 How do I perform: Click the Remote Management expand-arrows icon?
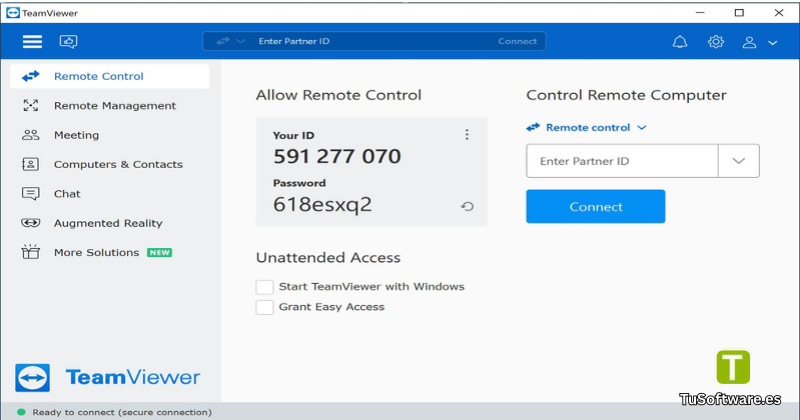31,106
